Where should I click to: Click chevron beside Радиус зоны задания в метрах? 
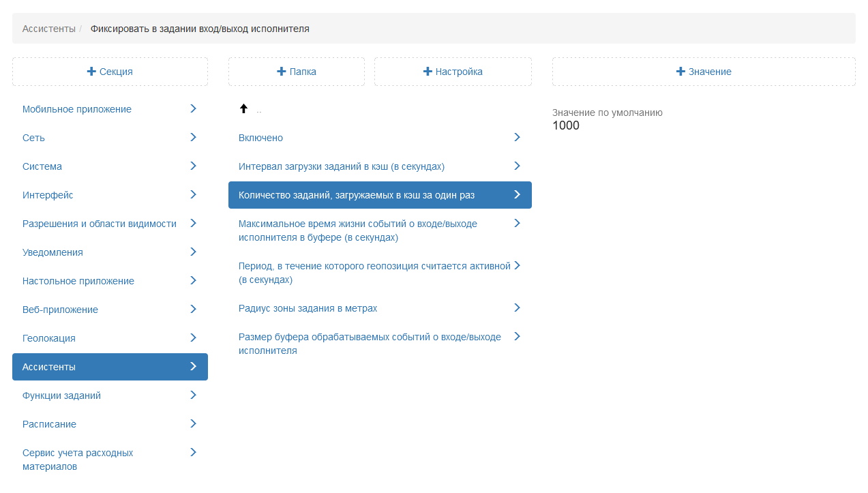[517, 308]
